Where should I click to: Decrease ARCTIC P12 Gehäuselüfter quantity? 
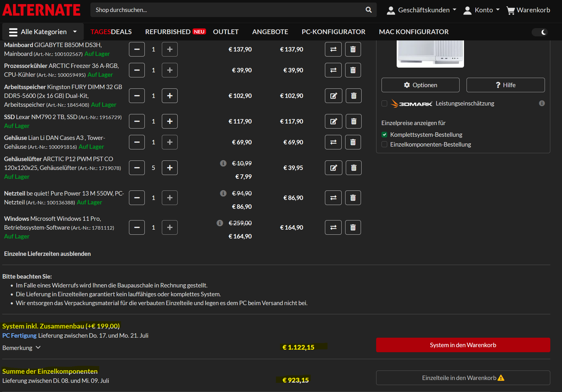(x=137, y=168)
